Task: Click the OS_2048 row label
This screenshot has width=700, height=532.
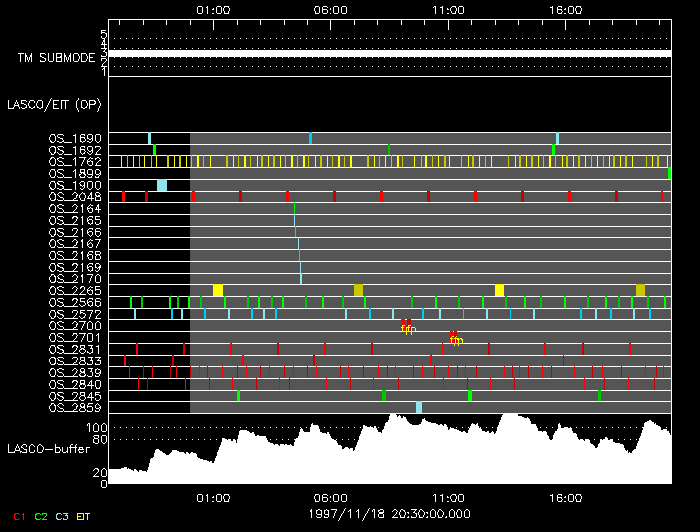Action: [x=75, y=197]
